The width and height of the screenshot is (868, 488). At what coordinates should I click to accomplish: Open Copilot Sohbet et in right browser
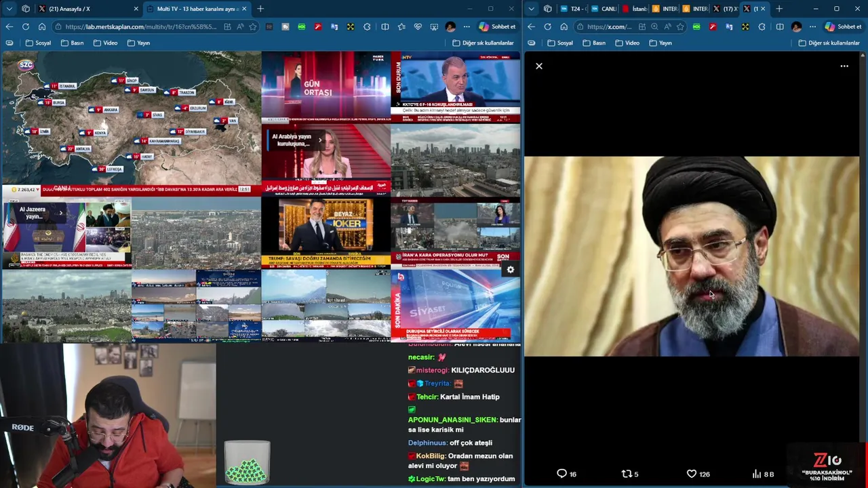tap(843, 26)
